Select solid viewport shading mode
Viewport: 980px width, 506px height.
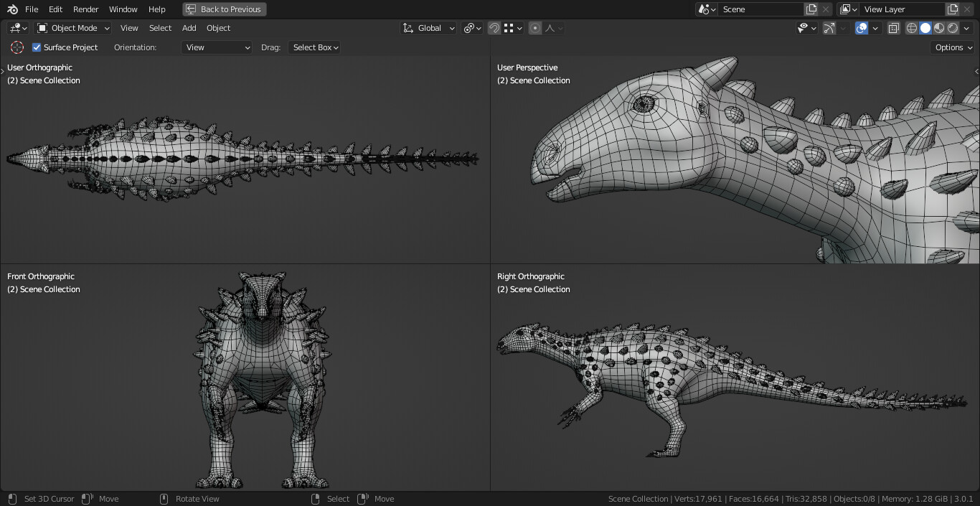coord(925,28)
